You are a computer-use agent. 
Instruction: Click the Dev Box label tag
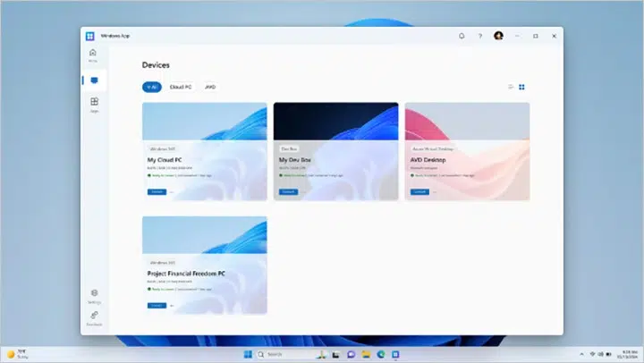(289, 148)
